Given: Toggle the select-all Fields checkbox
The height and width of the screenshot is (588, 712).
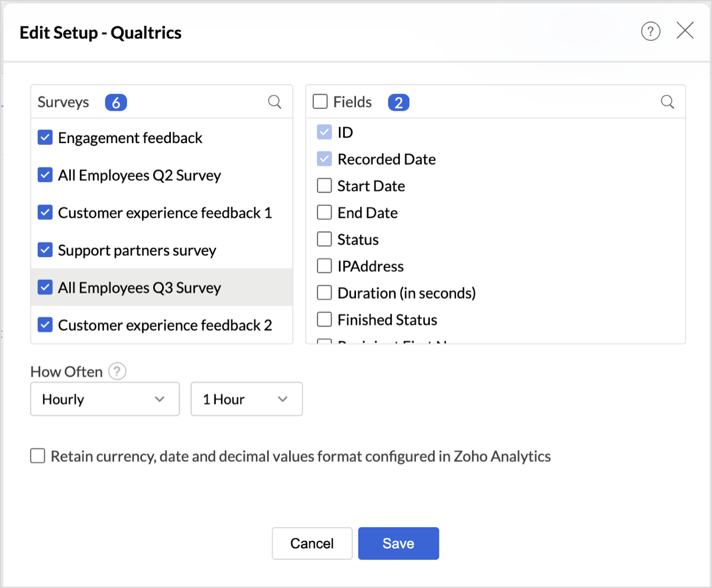Looking at the screenshot, I should pos(320,102).
